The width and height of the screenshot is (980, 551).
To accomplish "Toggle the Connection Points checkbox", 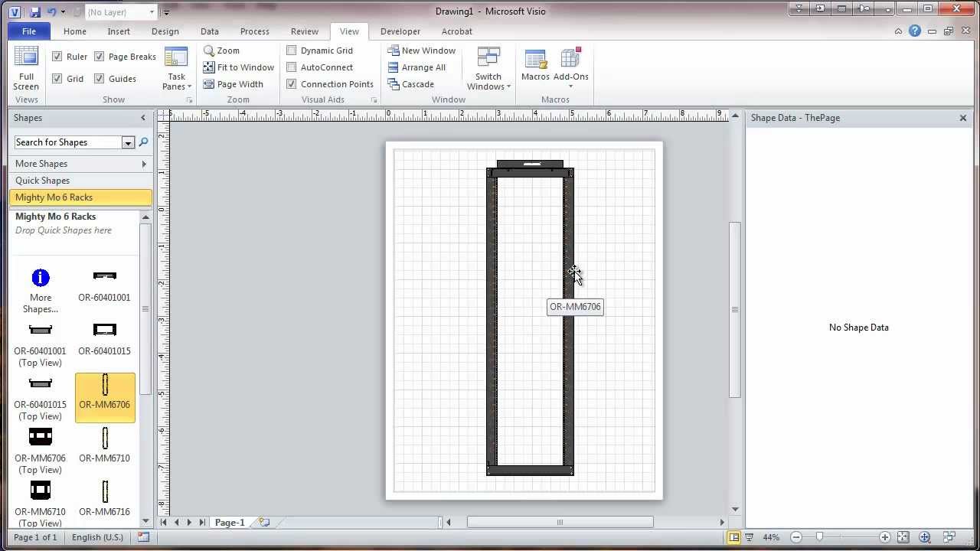I will pos(292,84).
